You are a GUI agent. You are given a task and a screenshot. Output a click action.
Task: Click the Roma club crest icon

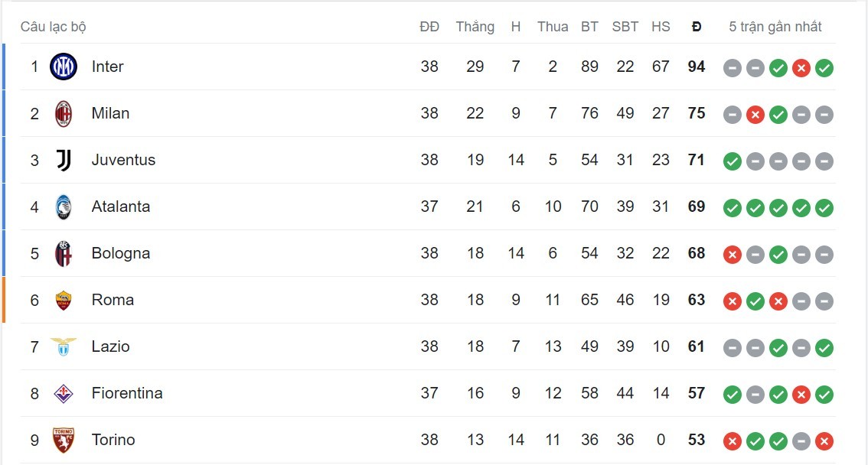pyautogui.click(x=64, y=301)
